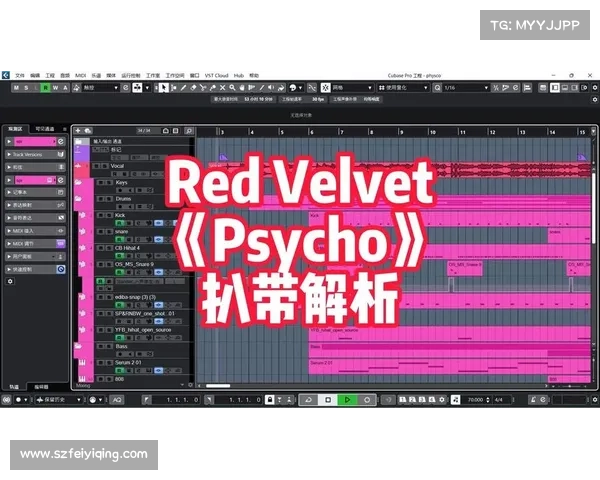
Task: Click bar 10 on the ruler
Action: (432, 132)
